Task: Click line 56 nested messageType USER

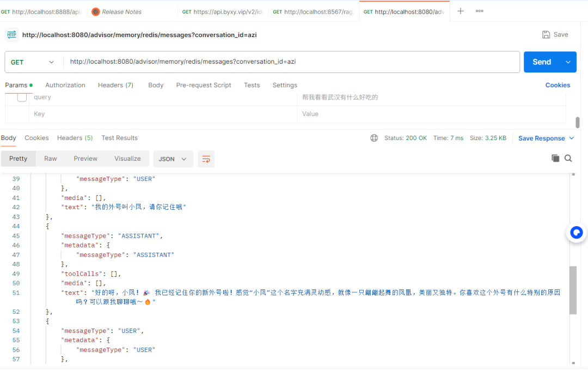Action: (x=115, y=350)
